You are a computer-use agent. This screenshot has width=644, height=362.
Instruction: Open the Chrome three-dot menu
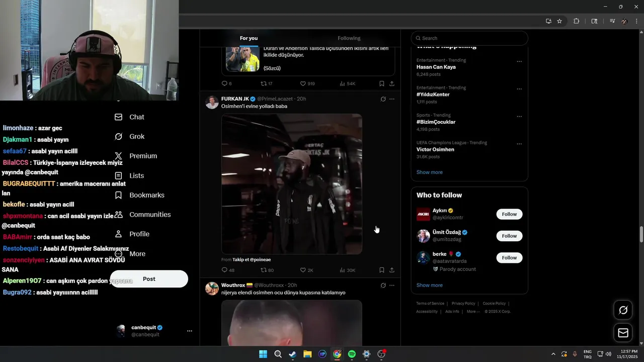[x=637, y=21]
